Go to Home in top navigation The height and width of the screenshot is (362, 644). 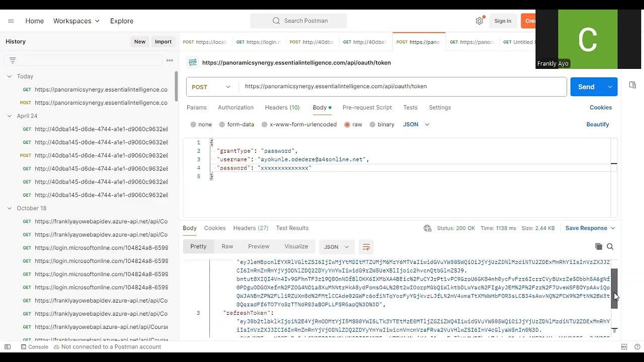coord(35,21)
